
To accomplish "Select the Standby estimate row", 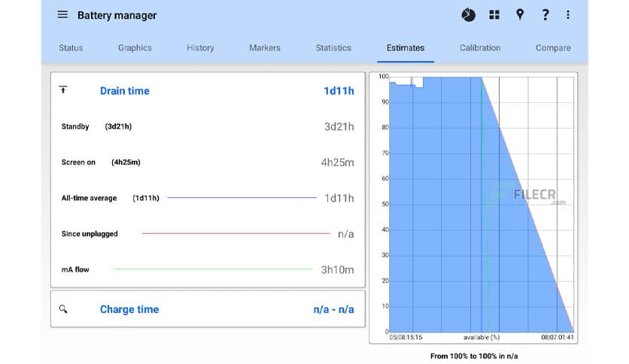I will pyautogui.click(x=207, y=126).
